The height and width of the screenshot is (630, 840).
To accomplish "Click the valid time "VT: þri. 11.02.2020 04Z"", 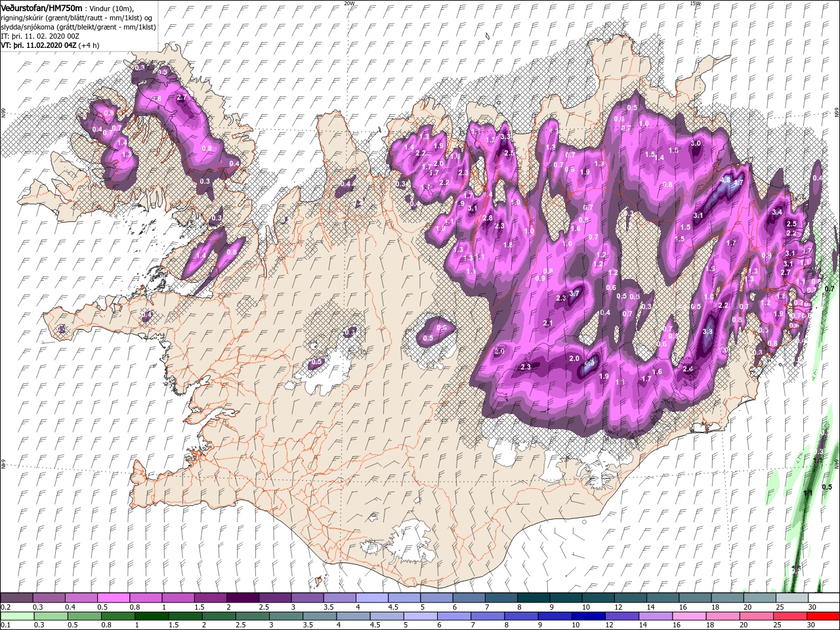I will coord(39,45).
